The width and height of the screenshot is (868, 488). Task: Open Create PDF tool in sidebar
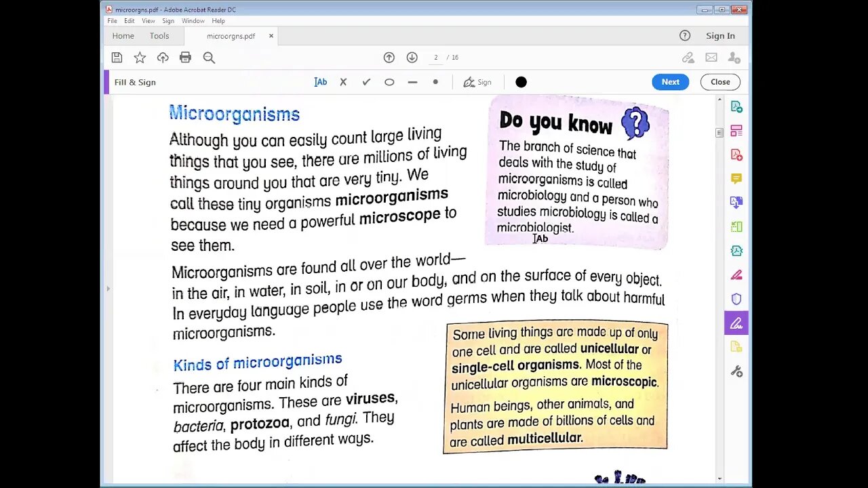point(736,106)
